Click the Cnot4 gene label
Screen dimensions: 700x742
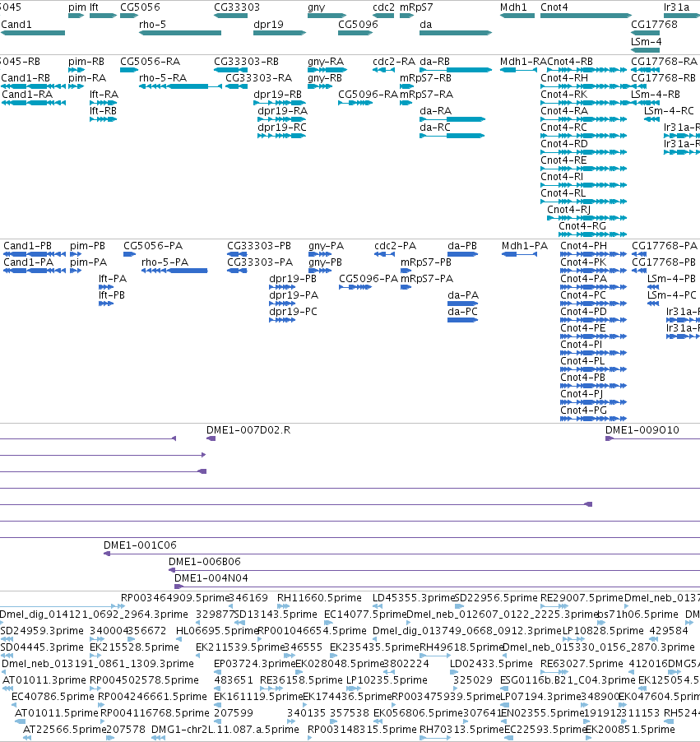[554, 7]
